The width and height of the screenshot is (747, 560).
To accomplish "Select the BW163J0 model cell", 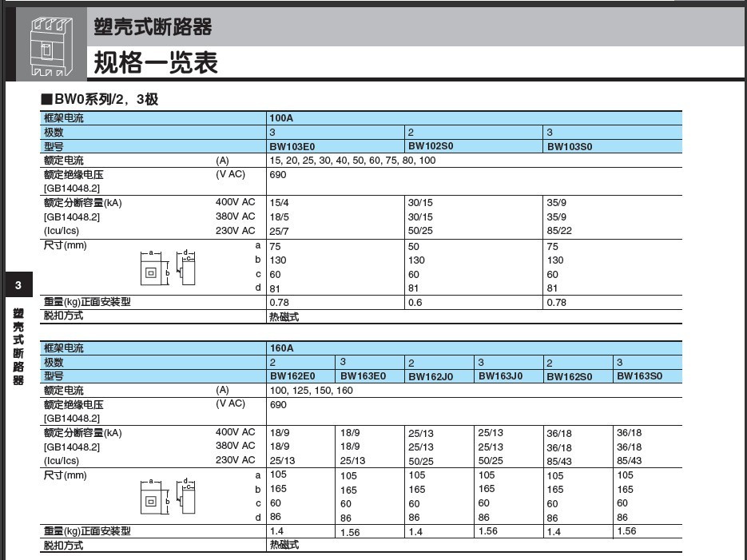I will [500, 376].
